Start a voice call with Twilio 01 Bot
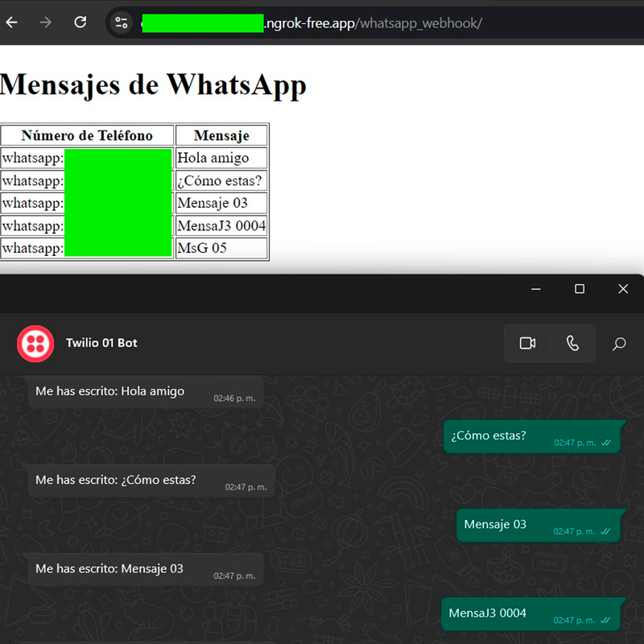The width and height of the screenshot is (644, 644). click(573, 344)
